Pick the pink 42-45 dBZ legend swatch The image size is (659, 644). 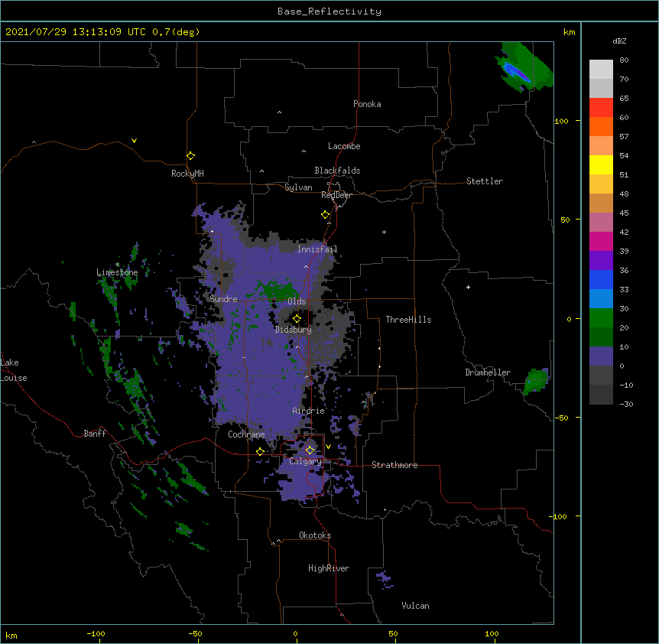click(601, 223)
